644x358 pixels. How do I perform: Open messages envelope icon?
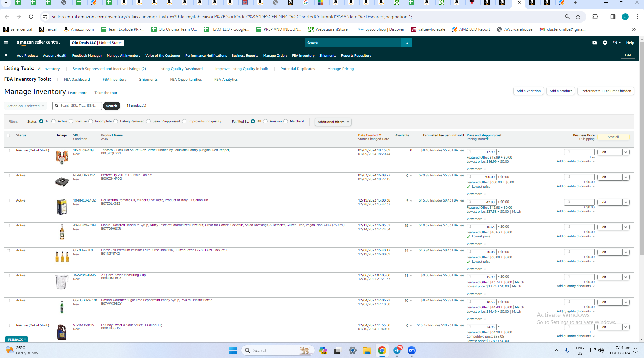[x=595, y=43]
